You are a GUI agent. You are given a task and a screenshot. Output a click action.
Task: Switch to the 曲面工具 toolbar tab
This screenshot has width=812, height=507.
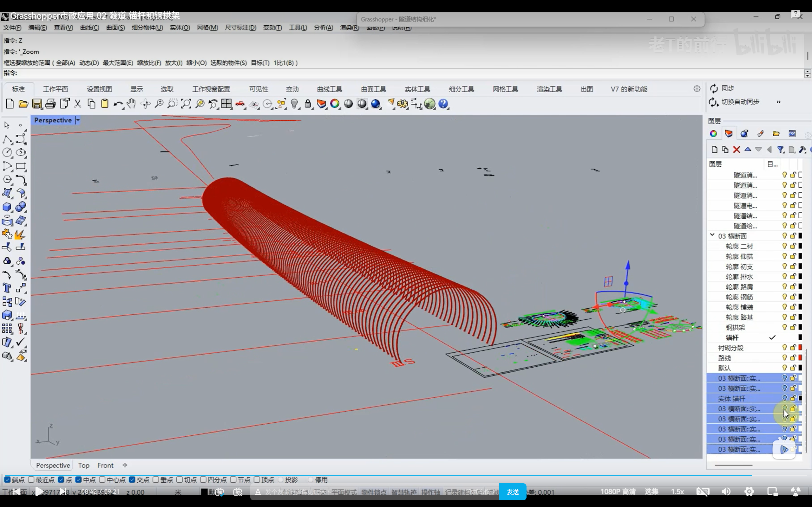(373, 89)
